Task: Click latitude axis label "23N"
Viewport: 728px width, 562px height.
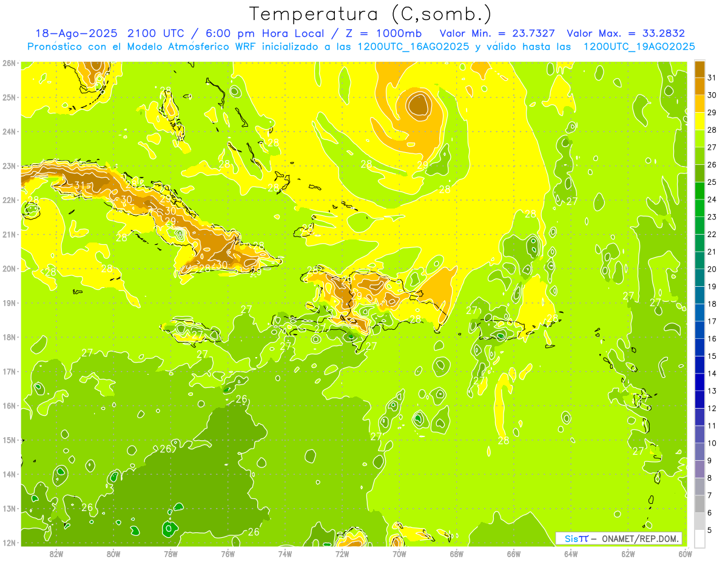Action: 9,166
